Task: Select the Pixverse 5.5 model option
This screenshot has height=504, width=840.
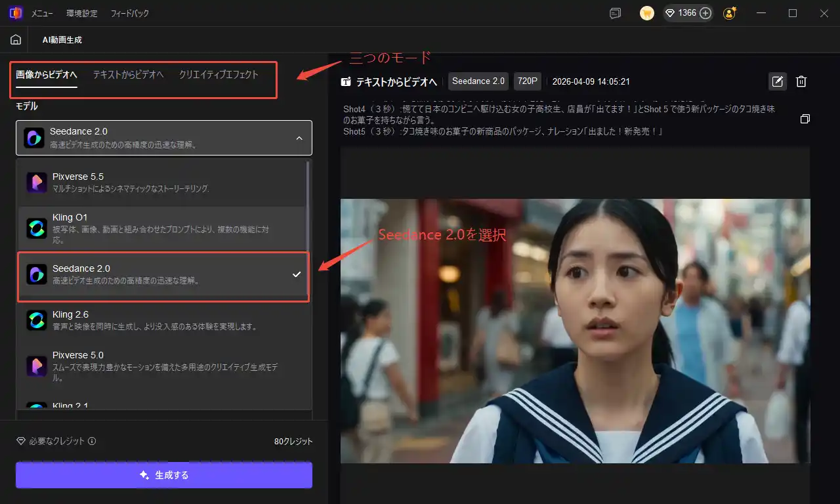Action: point(162,182)
